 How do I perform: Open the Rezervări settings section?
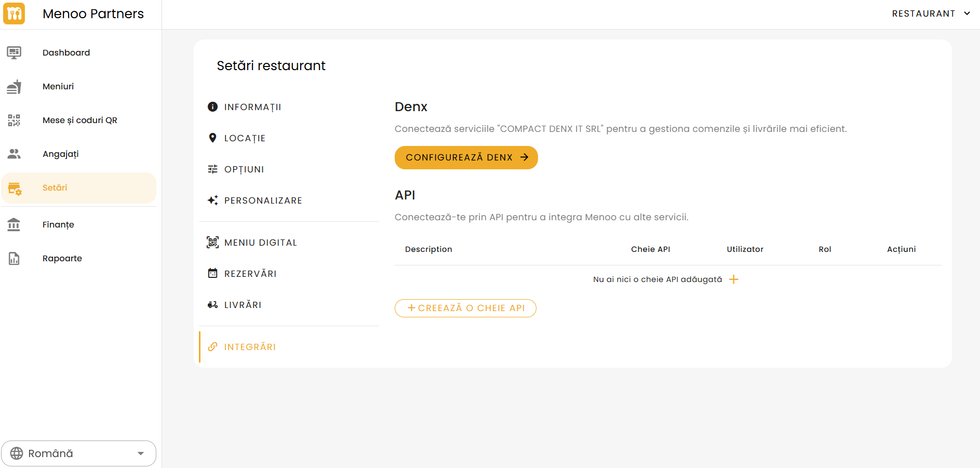pos(250,273)
